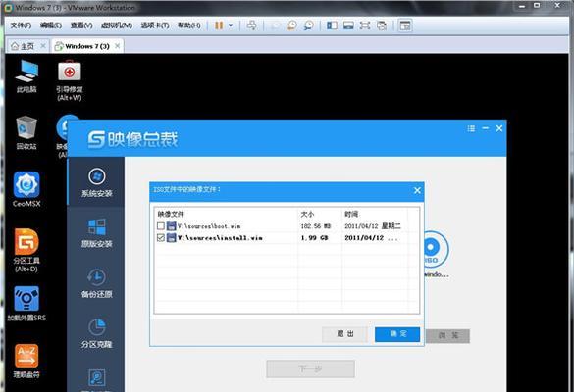Click the 映像总裁 logo title
Screen dimensions: 574x392
132,139
